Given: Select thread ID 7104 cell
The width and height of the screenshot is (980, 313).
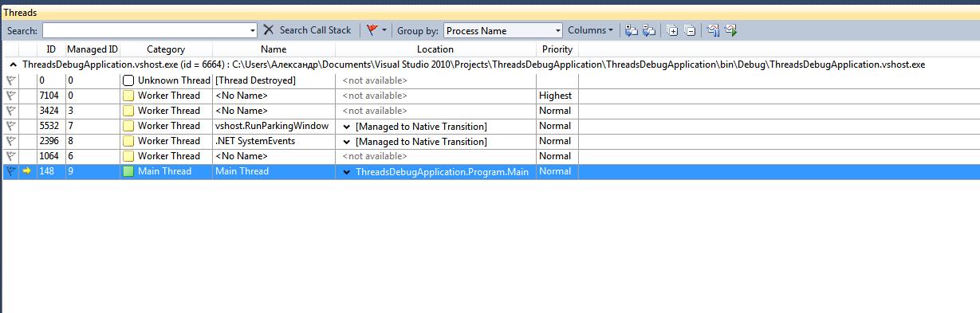Looking at the screenshot, I should pyautogui.click(x=51, y=96).
